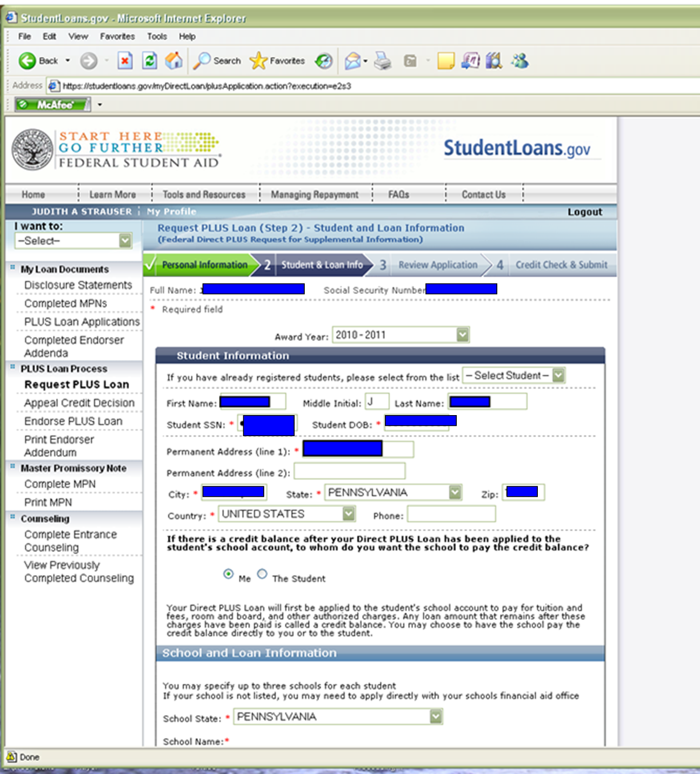
Task: Click Print MPN link
Action: (48, 502)
